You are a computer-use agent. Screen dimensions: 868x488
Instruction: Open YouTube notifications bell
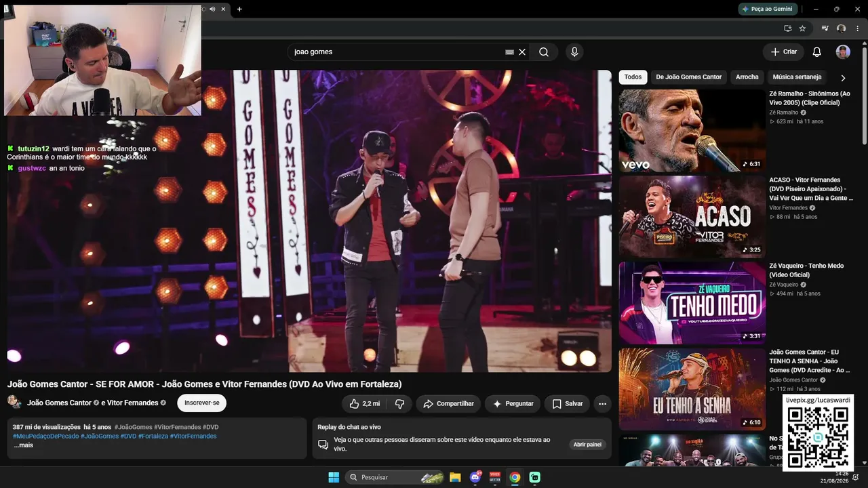817,52
